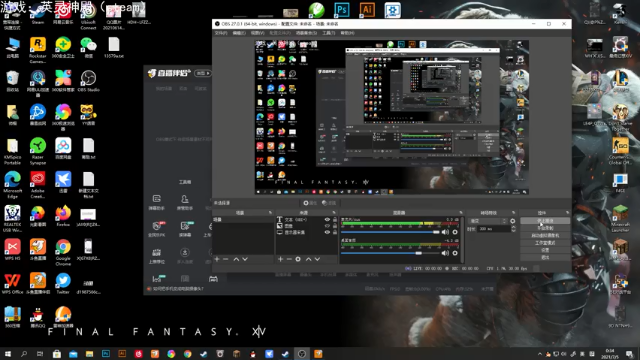The width and height of the screenshot is (640, 360).
Task: Open the Desktop Audio settings gear
Action: coord(455,253)
